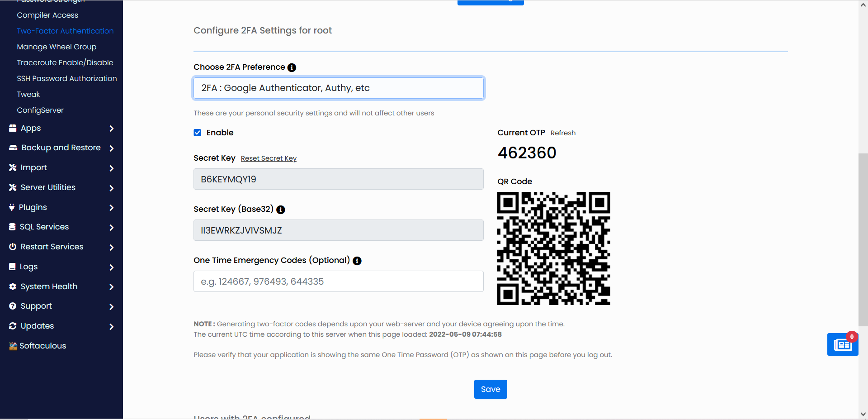The height and width of the screenshot is (420, 868).
Task: Refresh the Current OTP code
Action: (563, 133)
